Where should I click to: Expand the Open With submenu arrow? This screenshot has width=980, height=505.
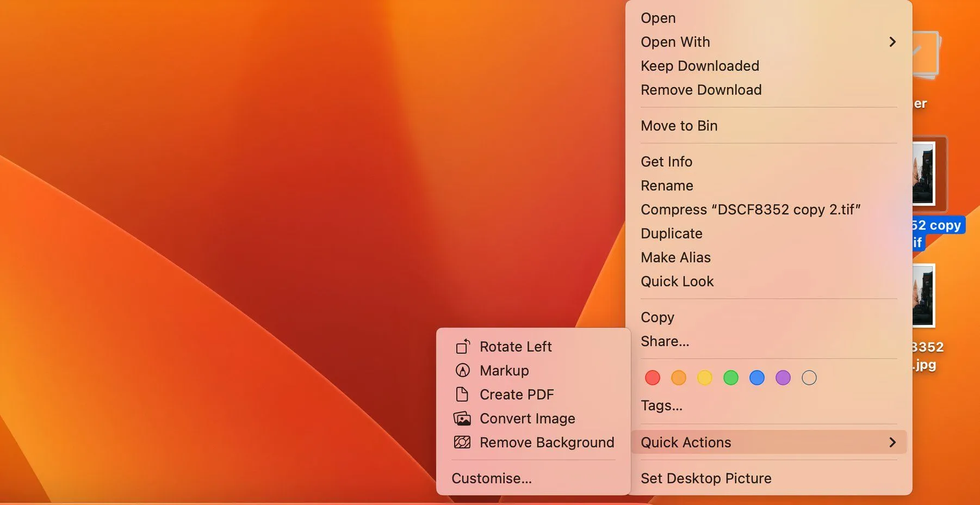pyautogui.click(x=892, y=42)
